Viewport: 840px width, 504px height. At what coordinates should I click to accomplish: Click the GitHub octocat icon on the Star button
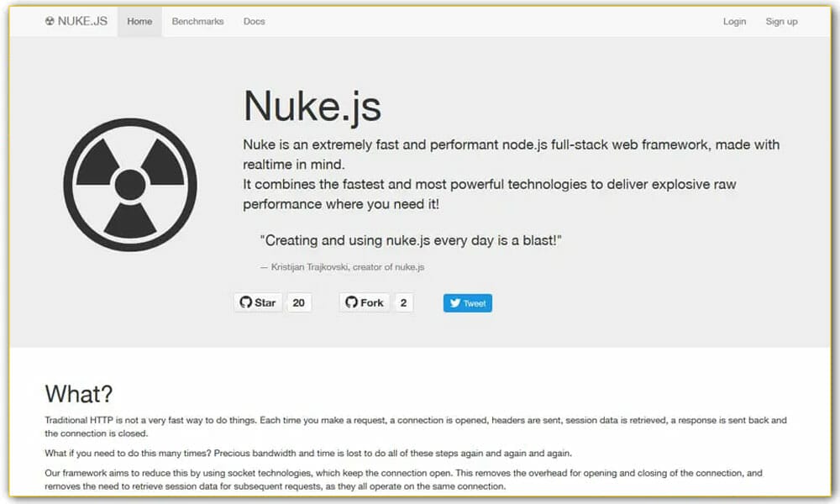coord(247,302)
